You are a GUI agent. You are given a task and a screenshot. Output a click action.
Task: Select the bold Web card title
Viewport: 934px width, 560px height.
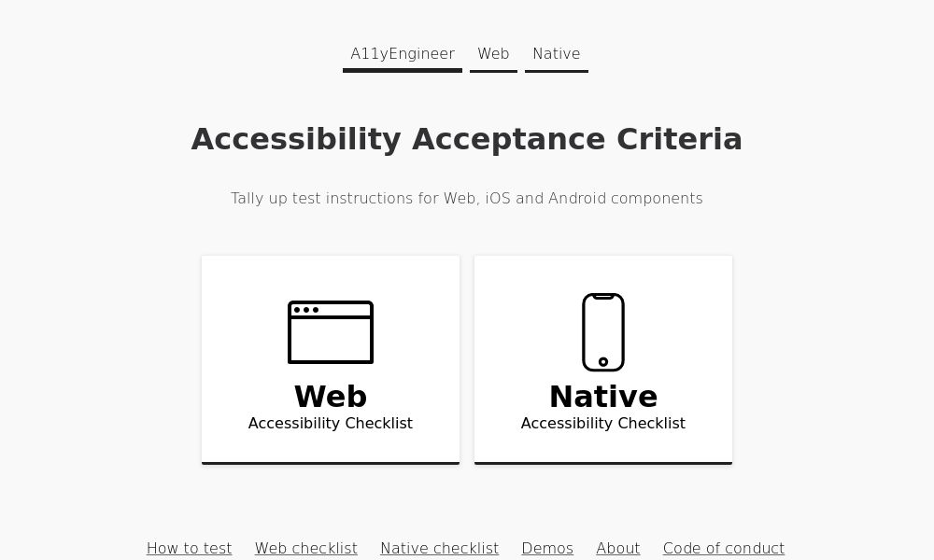tap(331, 397)
